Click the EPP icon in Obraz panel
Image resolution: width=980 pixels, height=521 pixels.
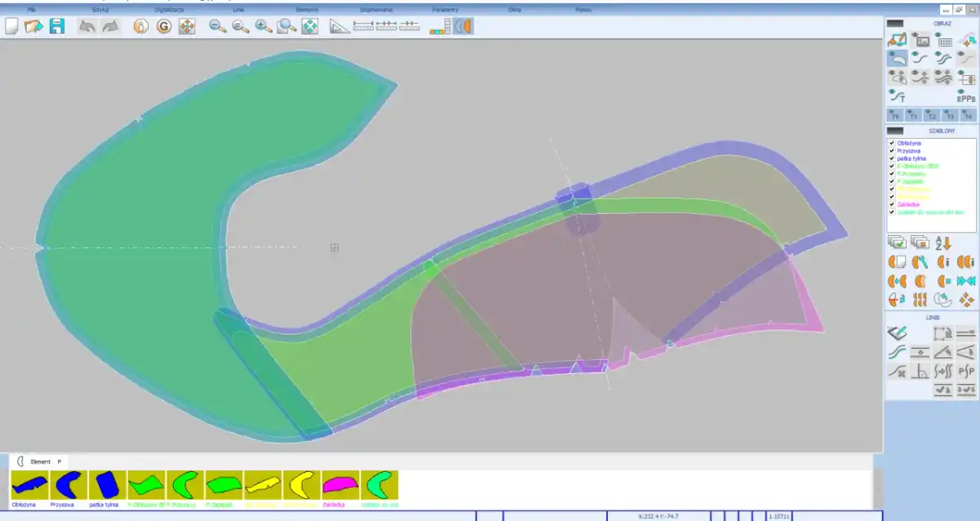[x=966, y=96]
